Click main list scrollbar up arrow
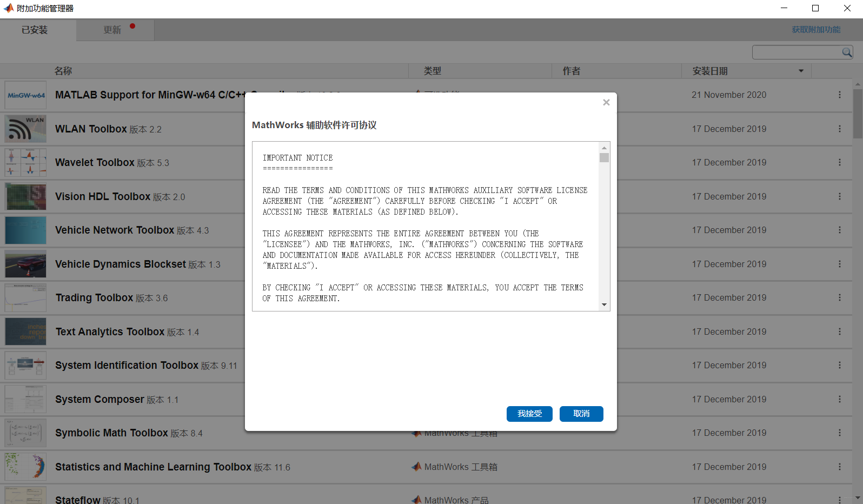The width and height of the screenshot is (863, 504). point(858,84)
